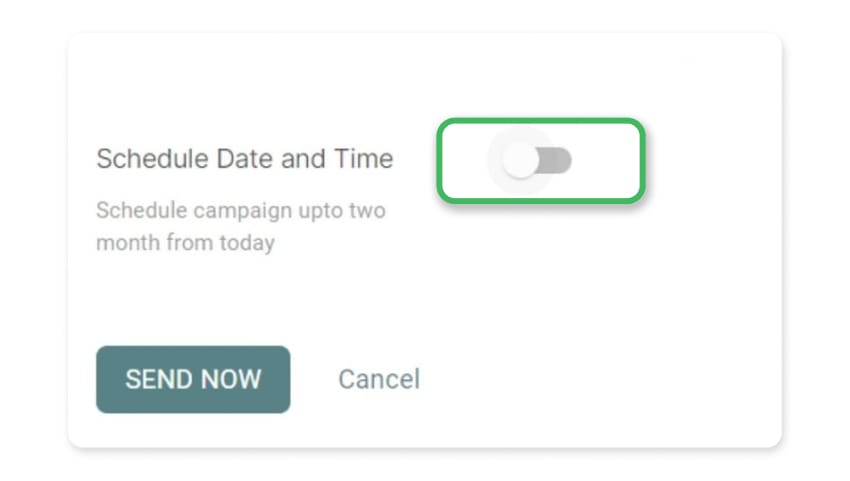Switch the scheduling slider to the on position
Screen dimensions: 850x481
(536, 161)
